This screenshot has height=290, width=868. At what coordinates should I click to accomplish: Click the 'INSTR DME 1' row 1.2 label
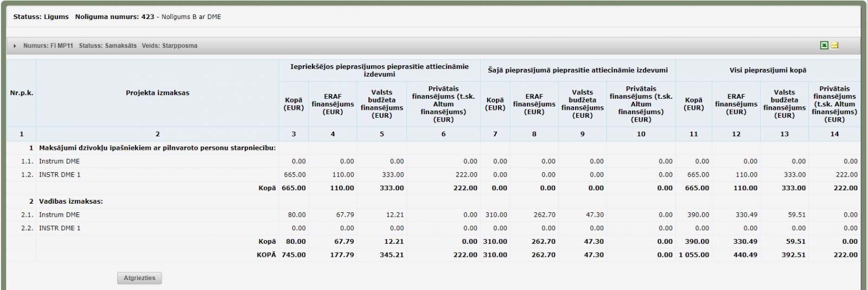pyautogui.click(x=60, y=175)
